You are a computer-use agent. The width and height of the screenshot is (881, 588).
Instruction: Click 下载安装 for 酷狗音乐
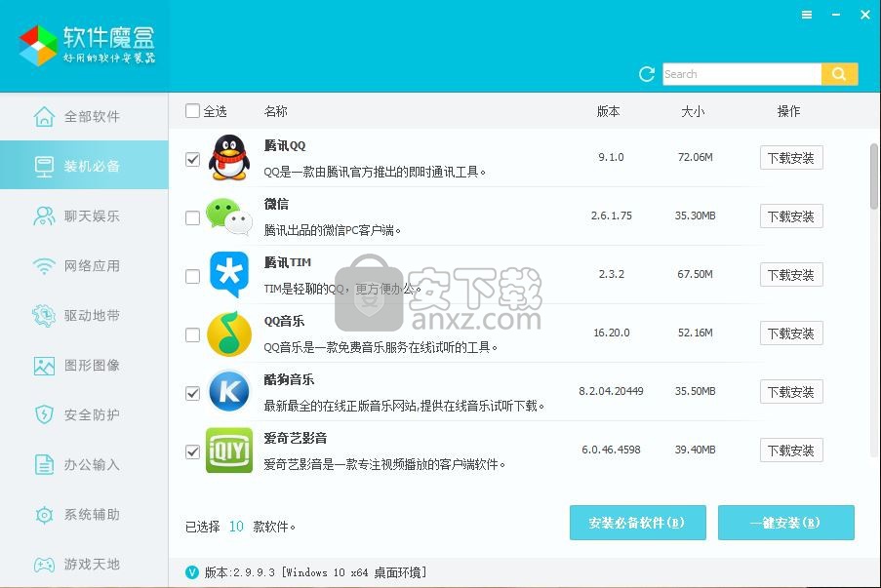click(791, 392)
